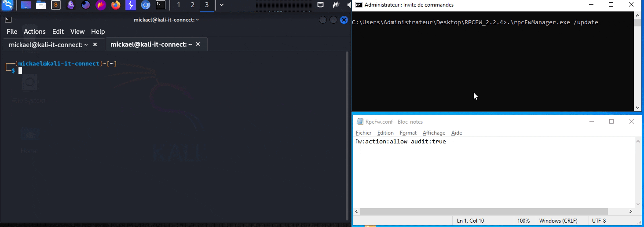Open the Kali applications menu dragon icon
The width and height of the screenshot is (644, 227).
point(7,5)
